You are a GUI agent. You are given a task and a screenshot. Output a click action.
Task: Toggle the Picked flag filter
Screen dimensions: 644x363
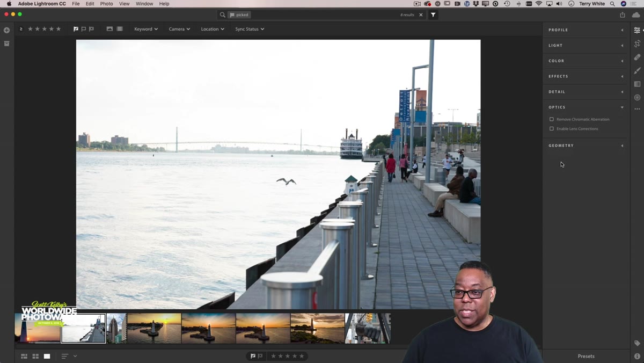(x=76, y=29)
